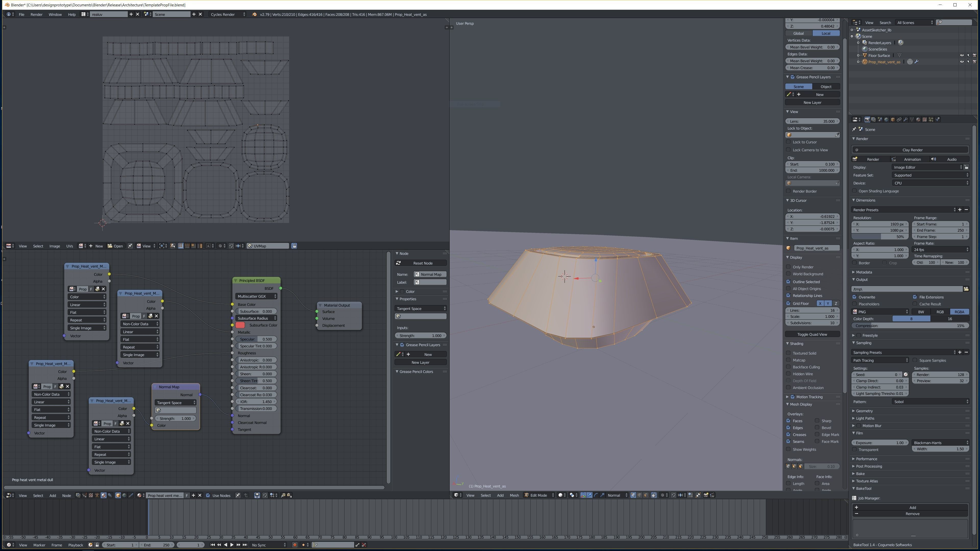Open the Texture checkerboard properties tab

924,119
